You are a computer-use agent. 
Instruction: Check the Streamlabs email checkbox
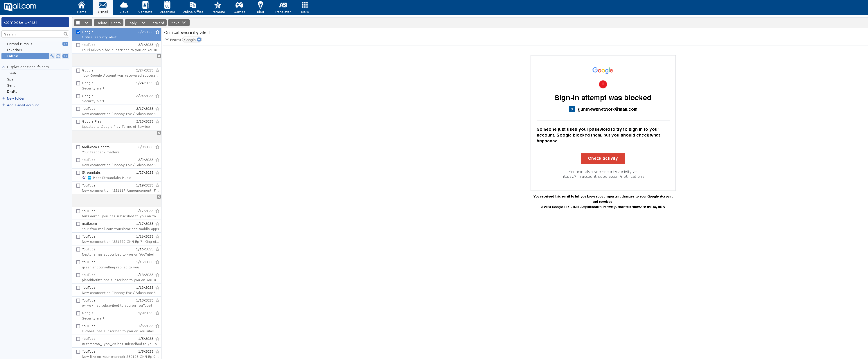click(x=78, y=173)
